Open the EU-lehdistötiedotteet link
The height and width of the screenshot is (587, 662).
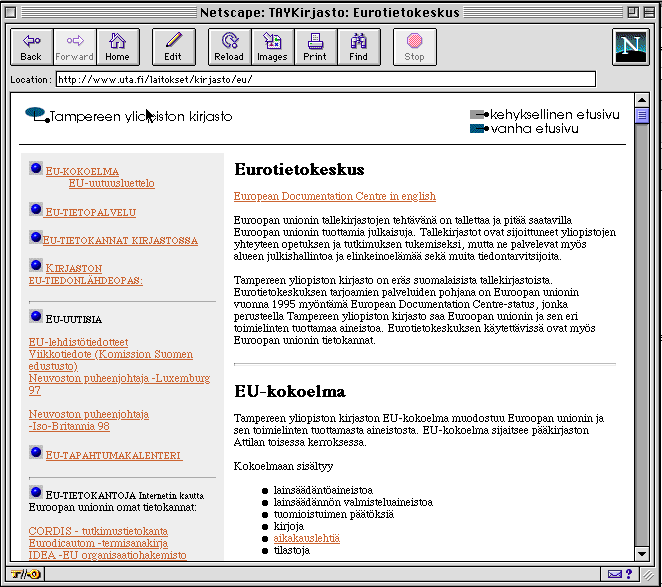click(x=78, y=342)
